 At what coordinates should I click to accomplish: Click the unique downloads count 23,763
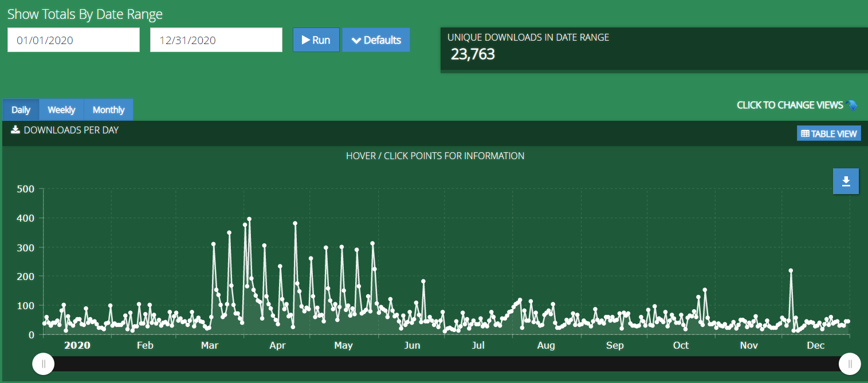(473, 54)
